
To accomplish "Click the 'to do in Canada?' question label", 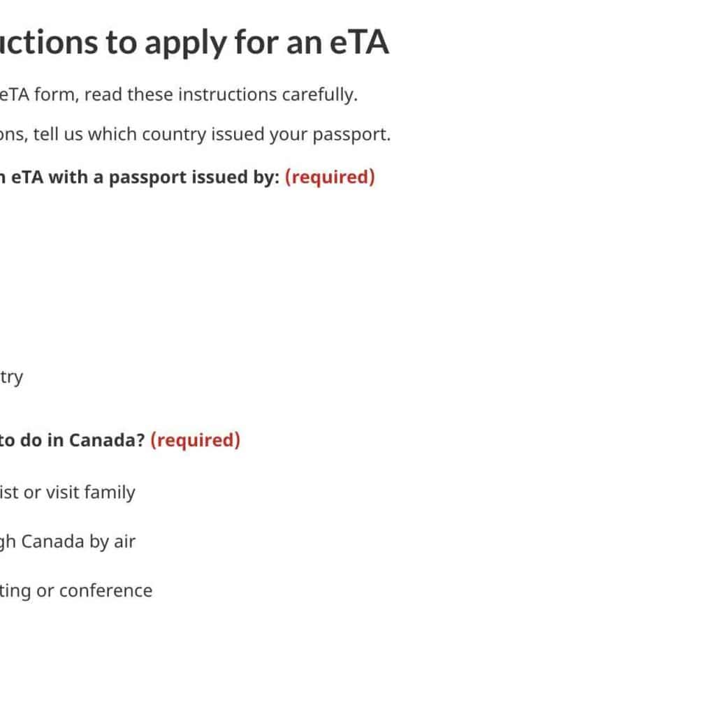I will pos(72,440).
